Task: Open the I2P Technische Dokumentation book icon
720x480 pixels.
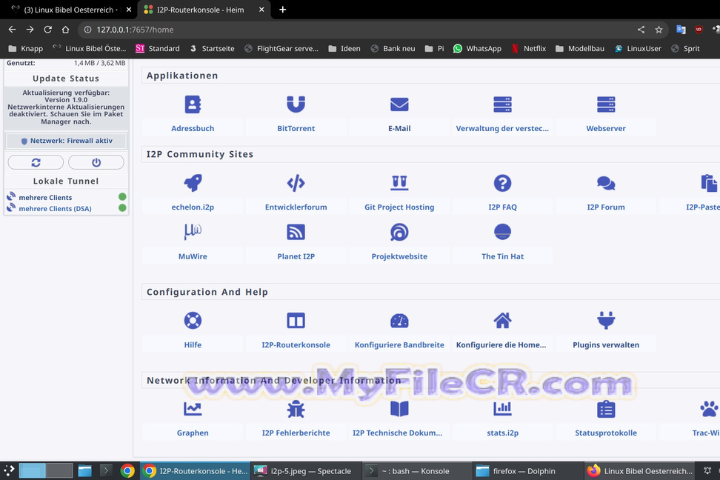Action: click(x=399, y=408)
